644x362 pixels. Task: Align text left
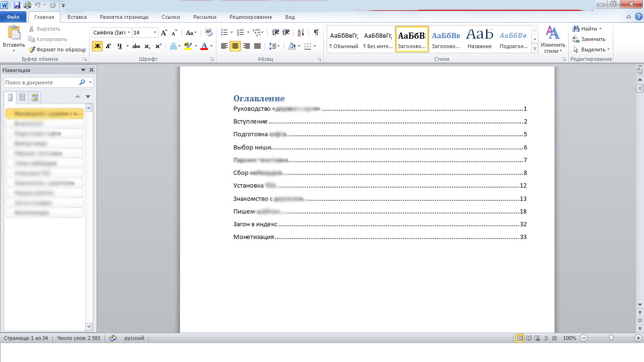[x=224, y=46]
